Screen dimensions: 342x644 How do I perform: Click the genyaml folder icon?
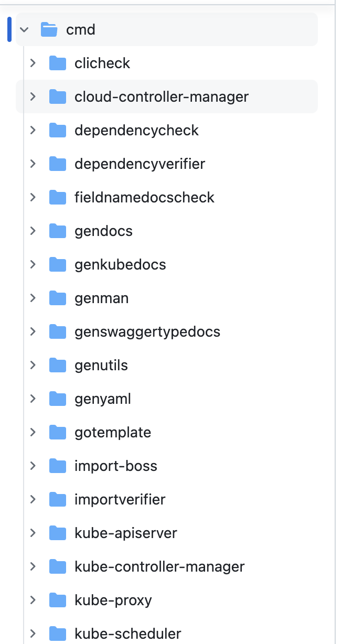pos(58,399)
